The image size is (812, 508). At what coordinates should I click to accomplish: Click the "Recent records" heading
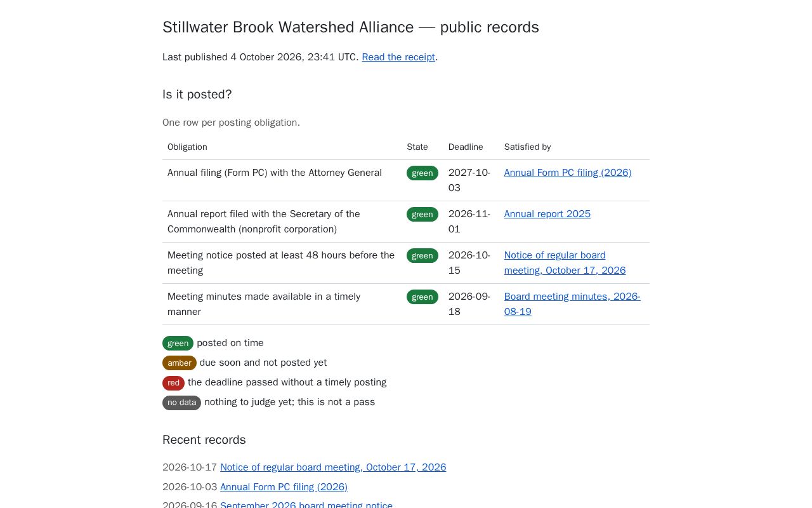[x=204, y=440]
